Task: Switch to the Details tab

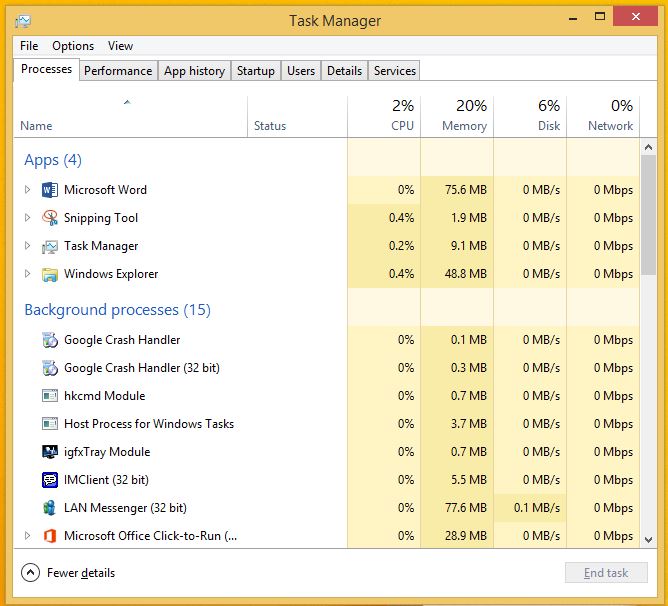Action: pyautogui.click(x=344, y=71)
